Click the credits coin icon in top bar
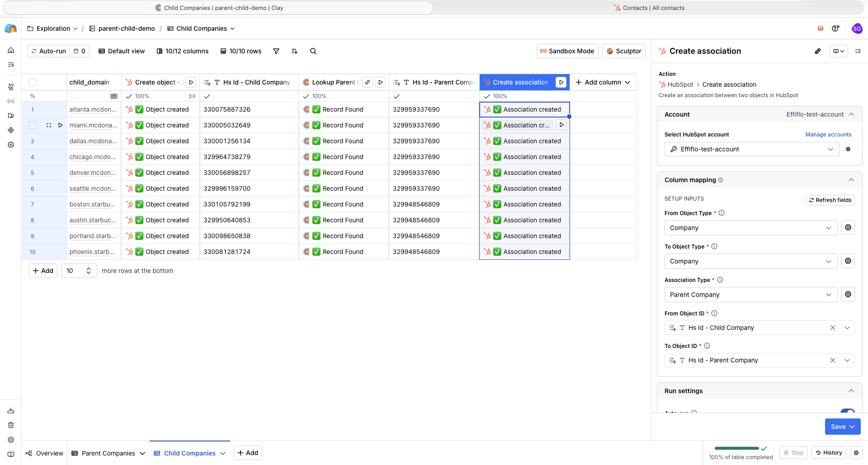This screenshot has height=465, width=868. 821,28
